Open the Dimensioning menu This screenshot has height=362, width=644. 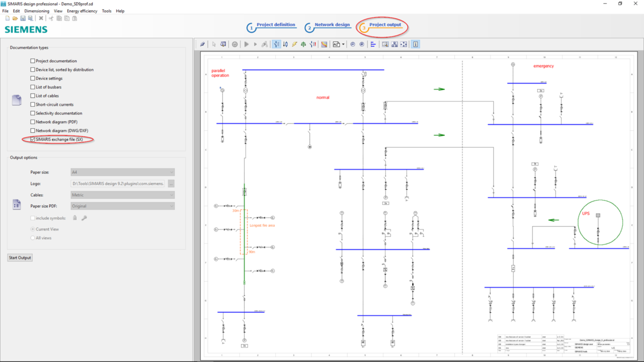pyautogui.click(x=37, y=11)
